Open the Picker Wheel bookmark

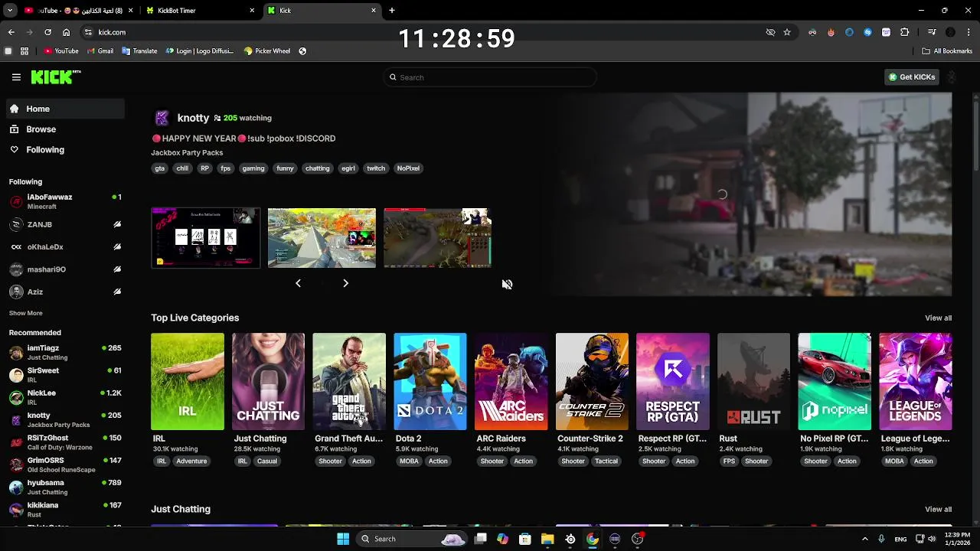[x=267, y=51]
